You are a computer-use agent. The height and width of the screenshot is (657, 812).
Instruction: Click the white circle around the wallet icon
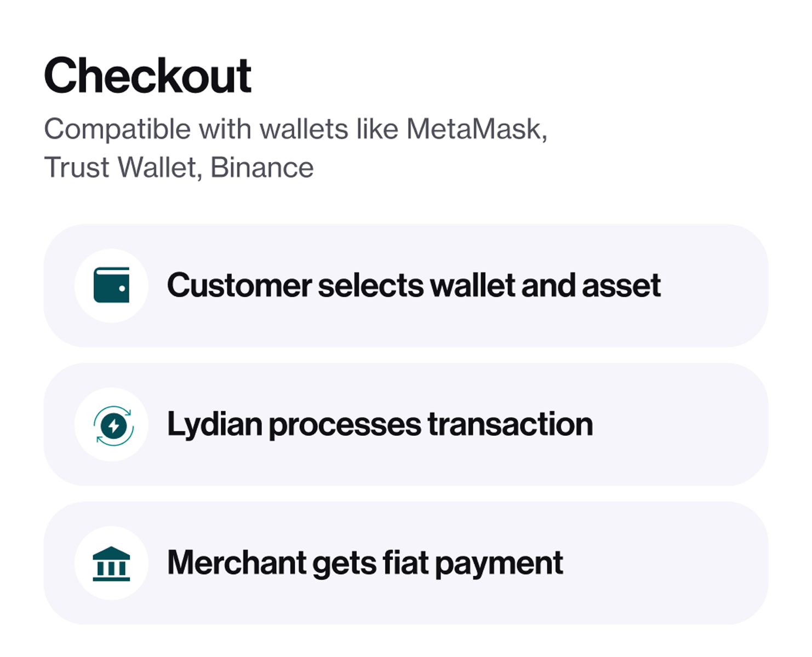(x=111, y=285)
